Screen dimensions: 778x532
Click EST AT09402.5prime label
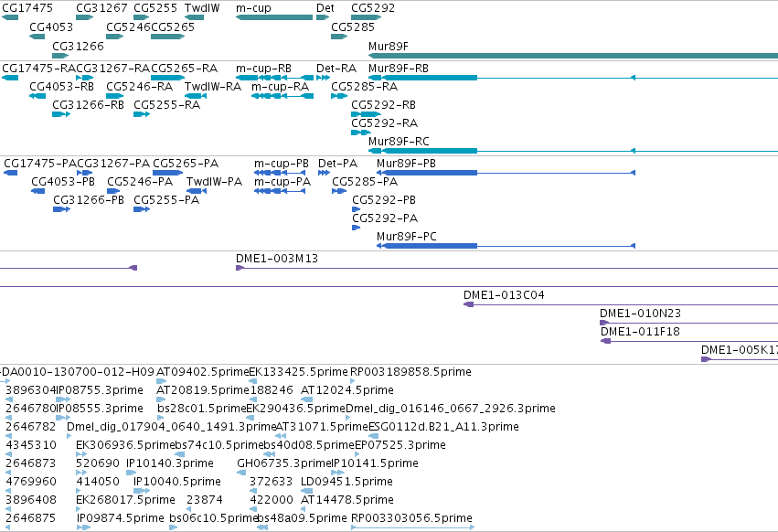point(202,372)
